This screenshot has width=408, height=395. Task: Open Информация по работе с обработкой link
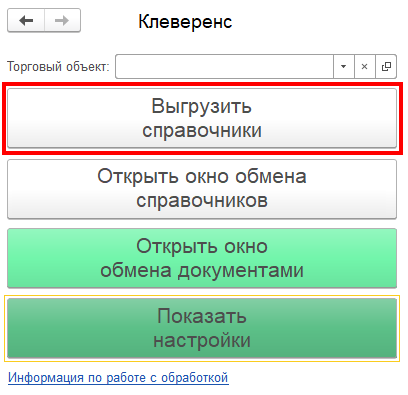pyautogui.click(x=118, y=378)
